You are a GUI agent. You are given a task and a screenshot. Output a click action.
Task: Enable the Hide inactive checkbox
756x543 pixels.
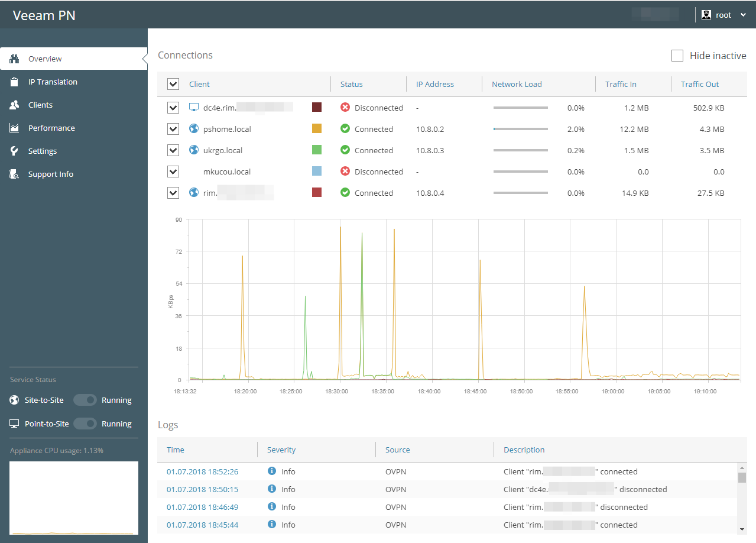(x=677, y=56)
